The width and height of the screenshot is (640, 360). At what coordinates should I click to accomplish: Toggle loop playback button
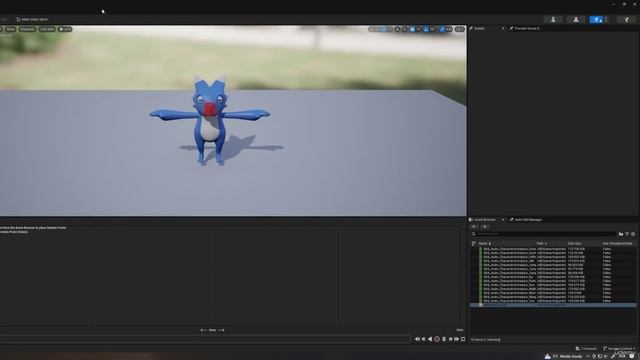[463, 339]
